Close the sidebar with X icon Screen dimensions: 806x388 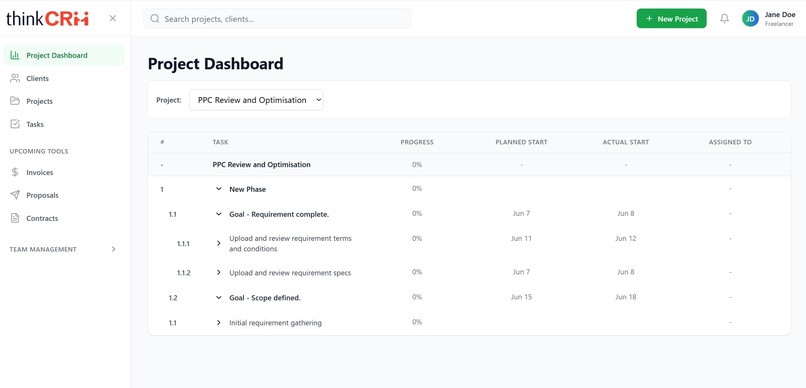113,19
